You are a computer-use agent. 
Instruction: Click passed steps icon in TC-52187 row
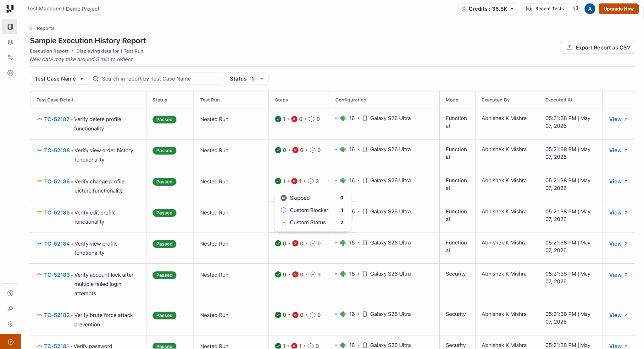point(278,119)
